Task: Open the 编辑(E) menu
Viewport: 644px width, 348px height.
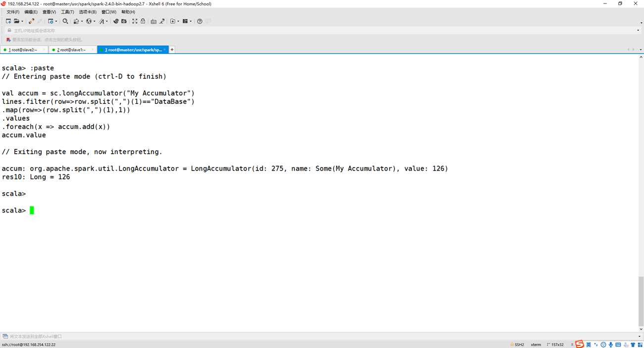Action: click(31, 12)
